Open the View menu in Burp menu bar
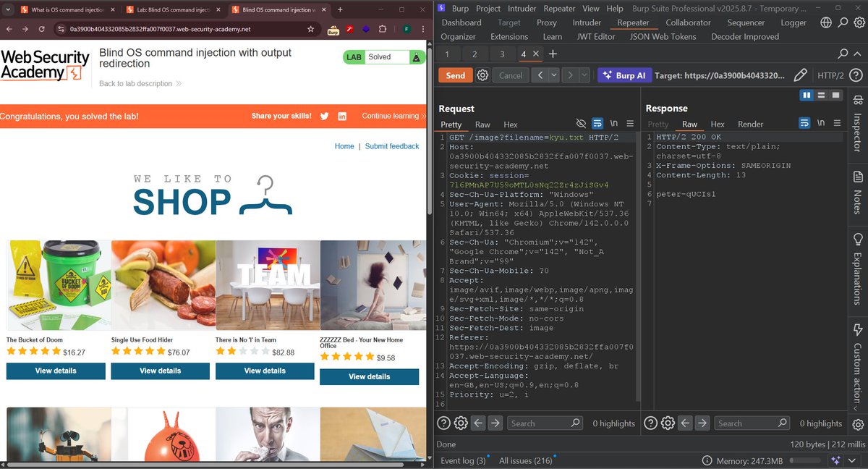 point(591,9)
